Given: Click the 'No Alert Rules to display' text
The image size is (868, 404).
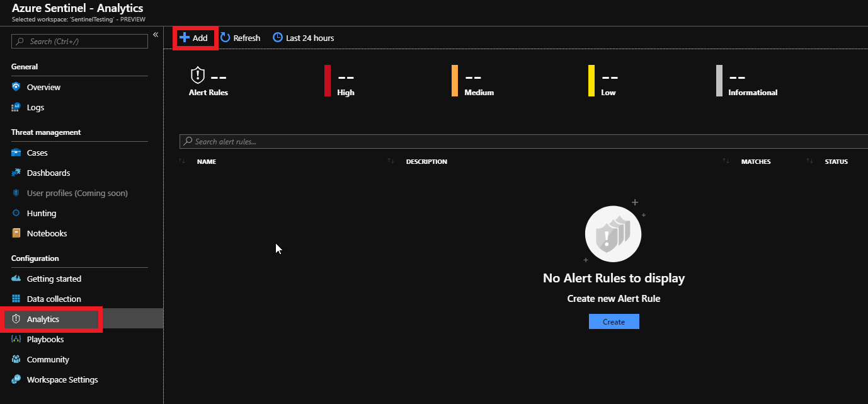Looking at the screenshot, I should point(614,278).
